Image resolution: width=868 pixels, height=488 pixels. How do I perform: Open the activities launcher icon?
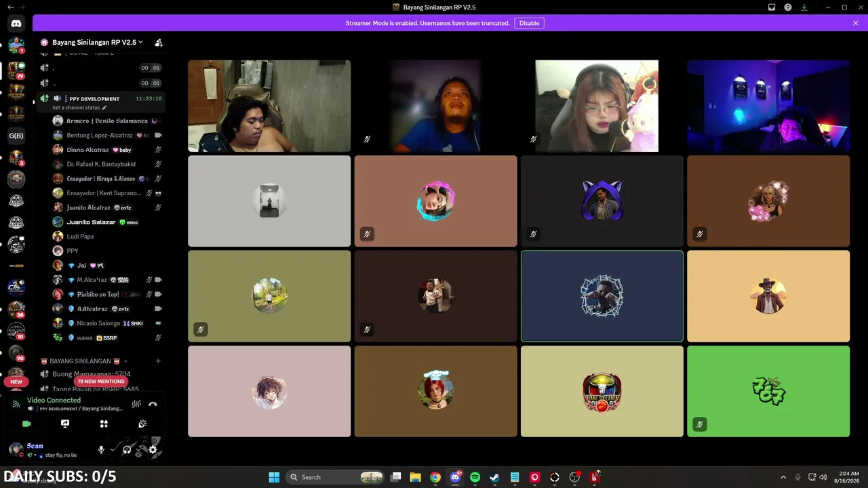point(104,424)
